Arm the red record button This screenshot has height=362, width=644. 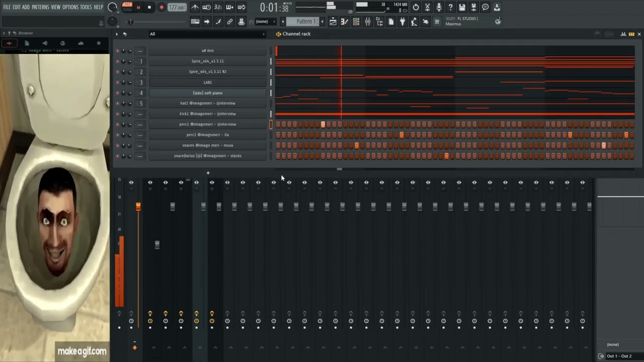162,7
